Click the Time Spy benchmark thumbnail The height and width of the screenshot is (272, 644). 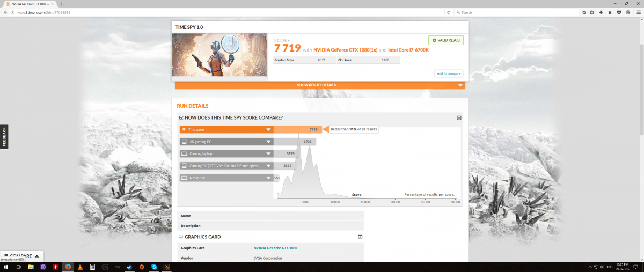click(219, 55)
